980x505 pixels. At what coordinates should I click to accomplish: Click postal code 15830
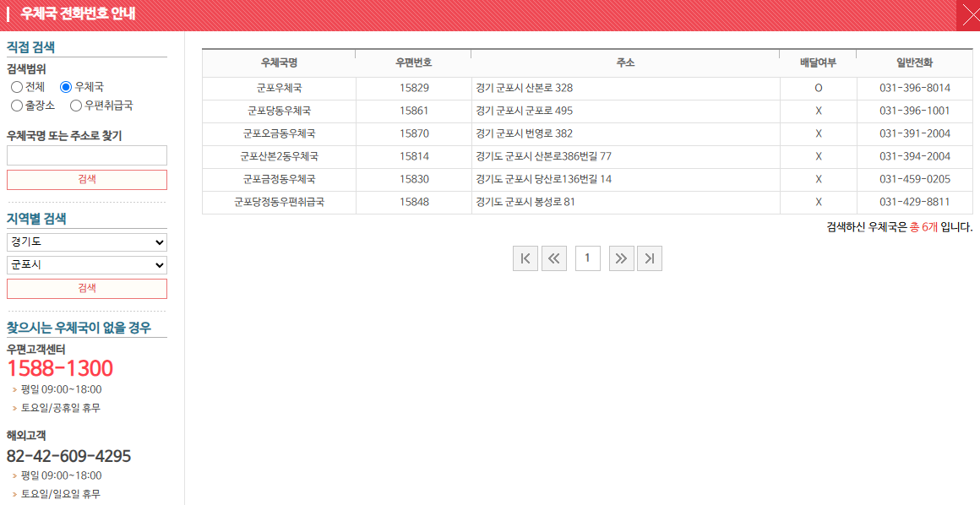click(414, 179)
